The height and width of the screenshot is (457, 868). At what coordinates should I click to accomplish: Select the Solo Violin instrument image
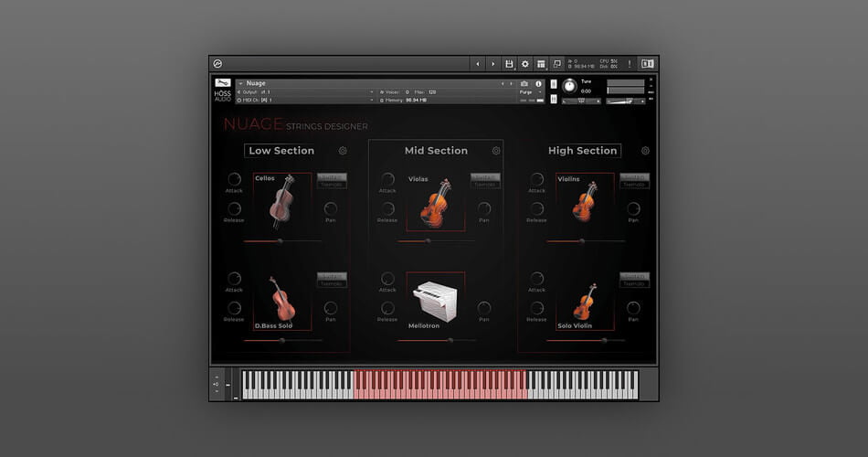click(585, 302)
